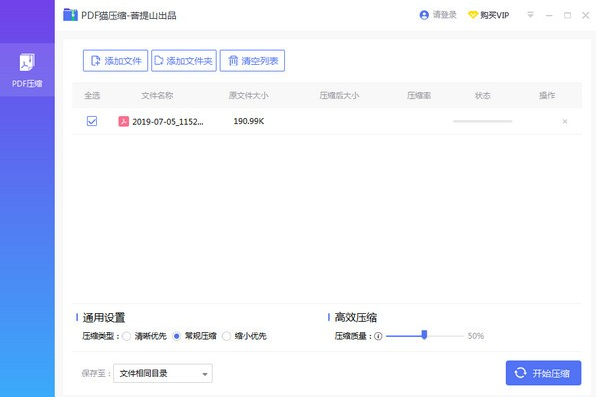596x397 pixels.
Task: Click the 清空列表 button
Action: (252, 60)
